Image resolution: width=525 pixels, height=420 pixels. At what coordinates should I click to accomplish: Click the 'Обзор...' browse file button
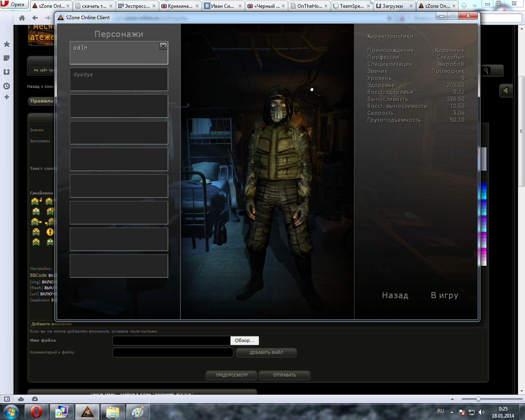coord(244,340)
